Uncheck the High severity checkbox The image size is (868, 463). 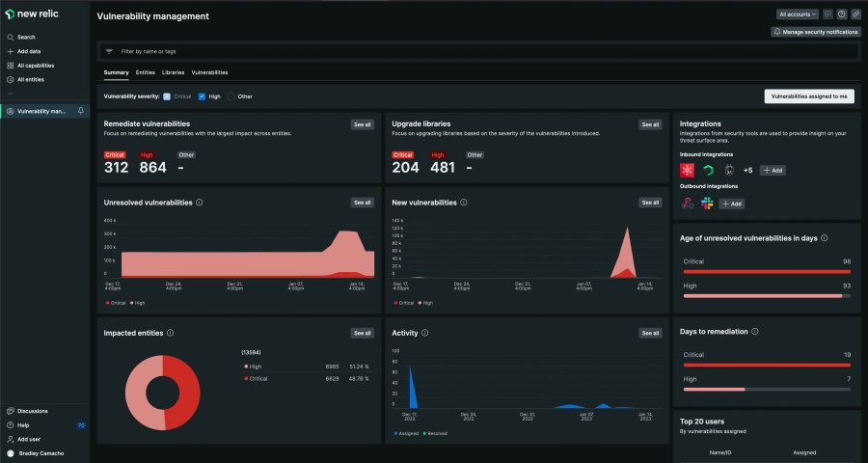tap(202, 96)
